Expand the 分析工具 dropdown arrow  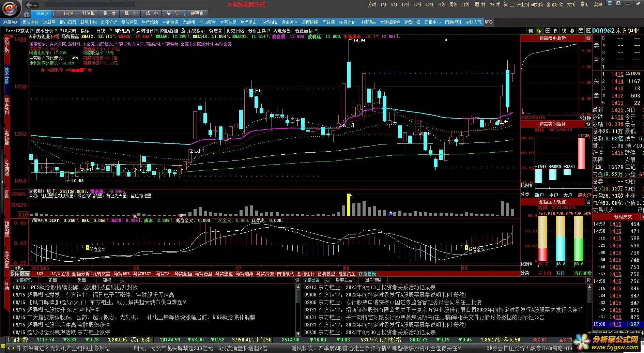tap(269, 31)
